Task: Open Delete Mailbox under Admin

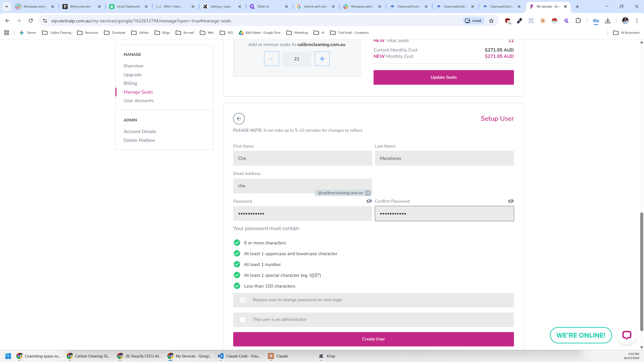Action: pyautogui.click(x=139, y=140)
